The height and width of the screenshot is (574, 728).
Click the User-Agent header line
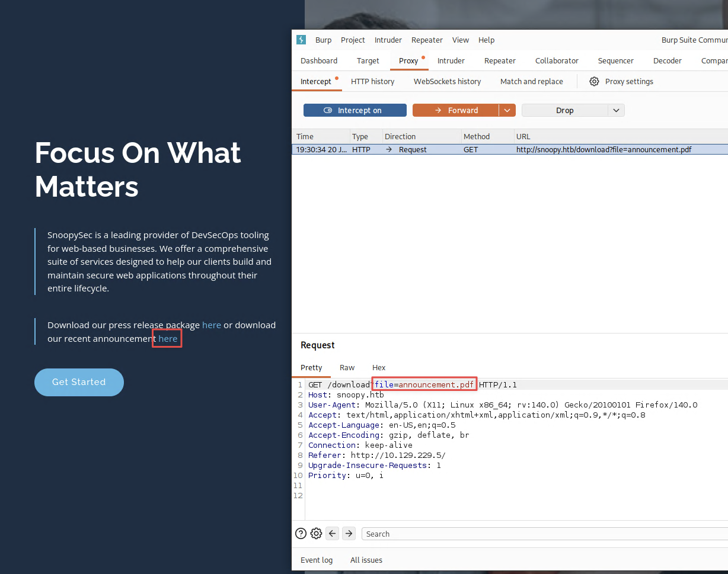(503, 405)
